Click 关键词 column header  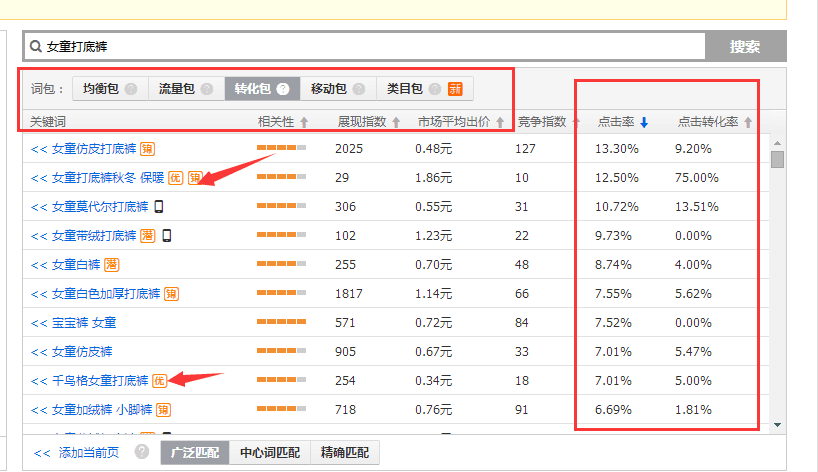[x=47, y=122]
